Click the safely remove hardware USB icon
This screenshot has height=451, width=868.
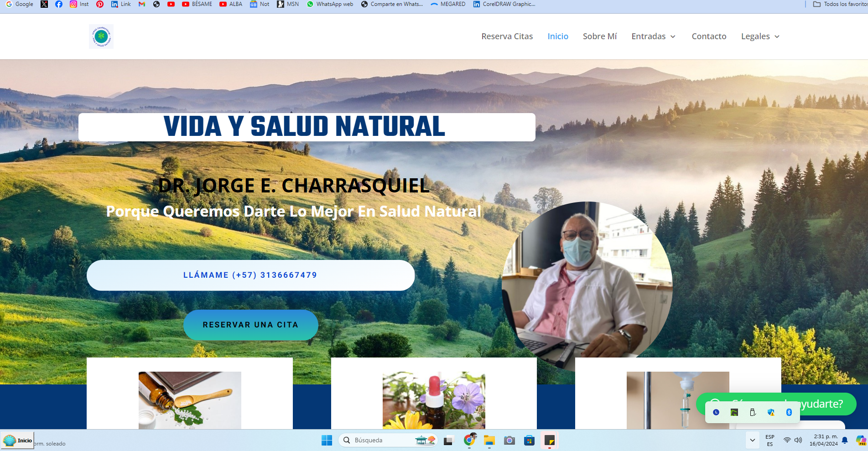[x=753, y=412]
